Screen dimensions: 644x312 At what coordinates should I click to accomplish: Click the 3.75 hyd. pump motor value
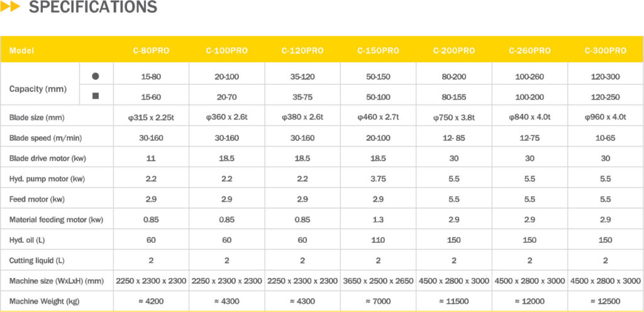point(378,179)
